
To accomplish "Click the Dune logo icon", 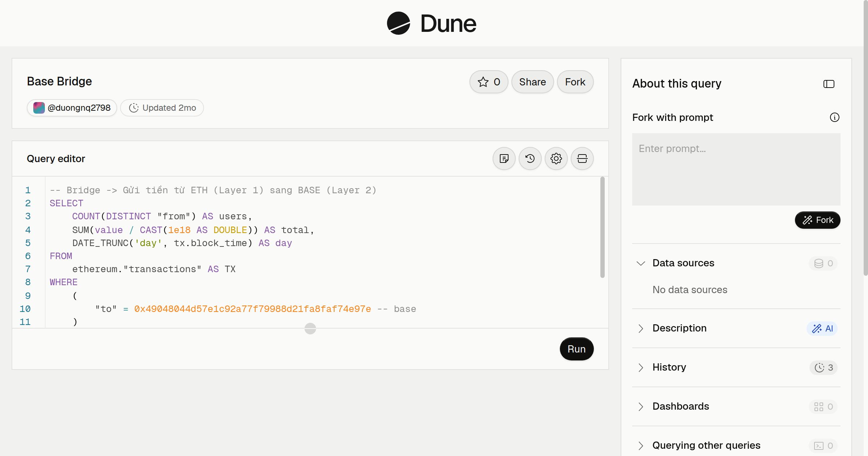I will [x=398, y=23].
